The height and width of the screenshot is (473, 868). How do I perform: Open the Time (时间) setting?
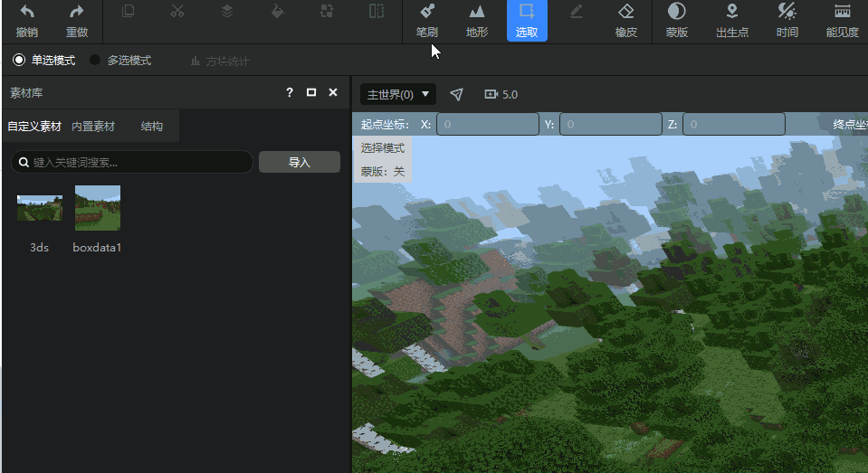point(787,13)
